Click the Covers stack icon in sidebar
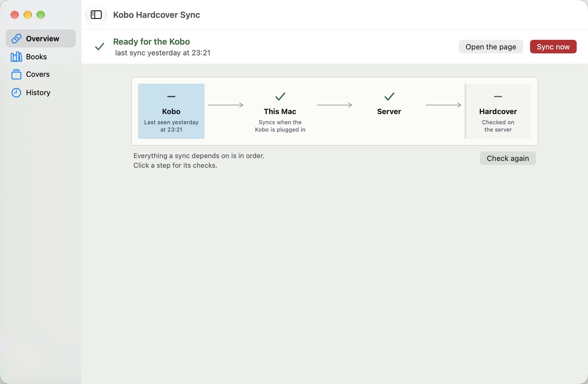588x384 pixels. (16, 74)
